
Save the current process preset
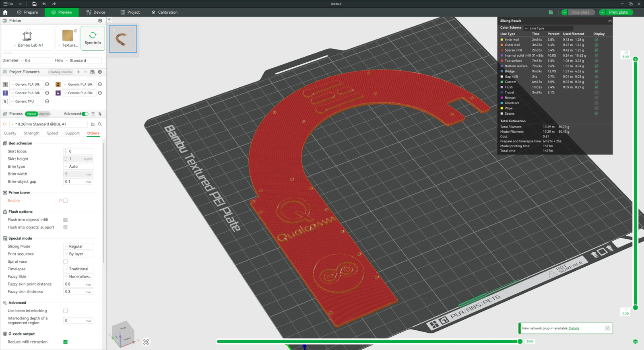point(93,124)
